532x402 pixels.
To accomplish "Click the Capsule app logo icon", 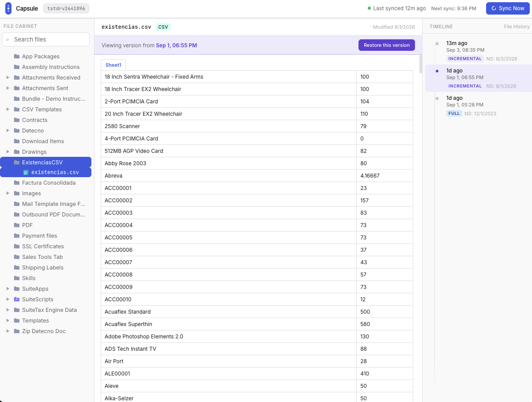I will tap(8, 8).
